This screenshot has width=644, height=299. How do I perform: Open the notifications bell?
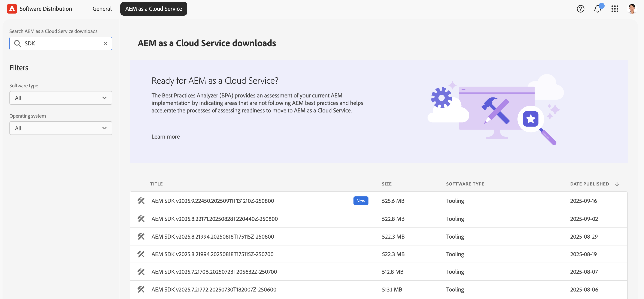598,9
